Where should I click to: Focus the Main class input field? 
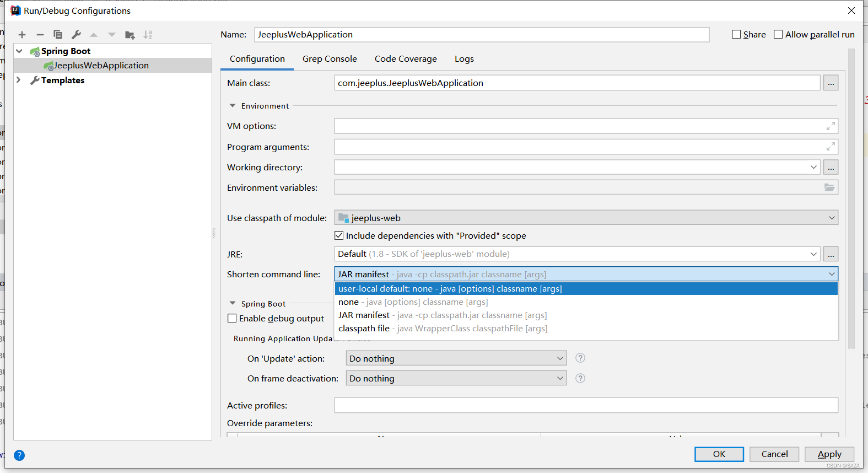[x=577, y=83]
